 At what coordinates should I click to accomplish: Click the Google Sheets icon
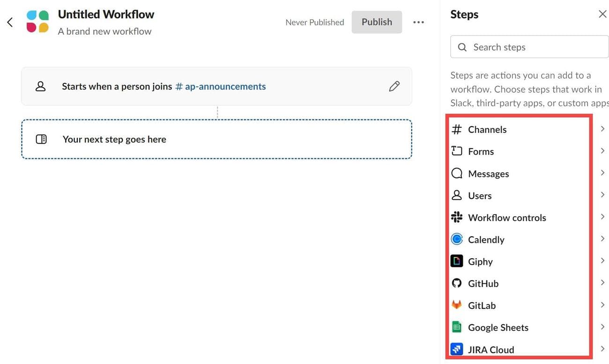click(456, 327)
